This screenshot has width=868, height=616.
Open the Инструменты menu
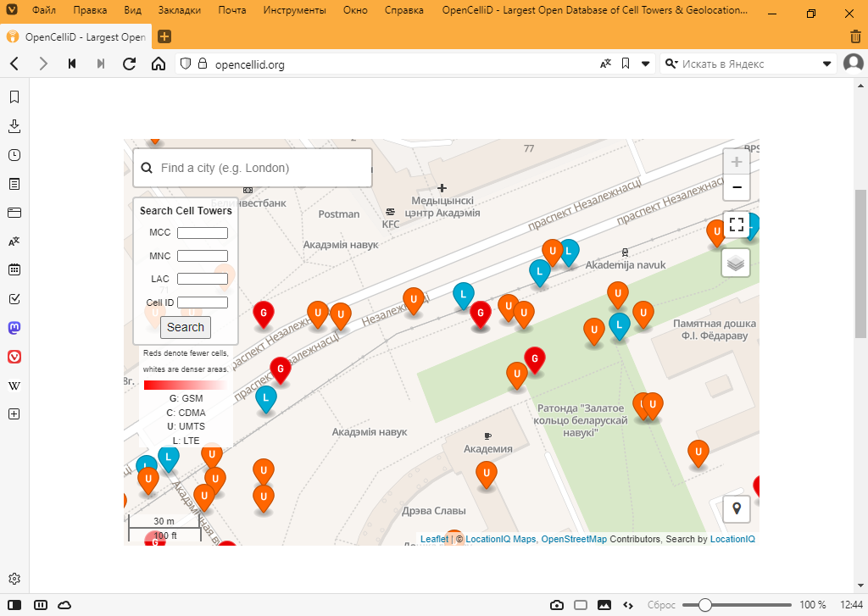pyautogui.click(x=294, y=12)
